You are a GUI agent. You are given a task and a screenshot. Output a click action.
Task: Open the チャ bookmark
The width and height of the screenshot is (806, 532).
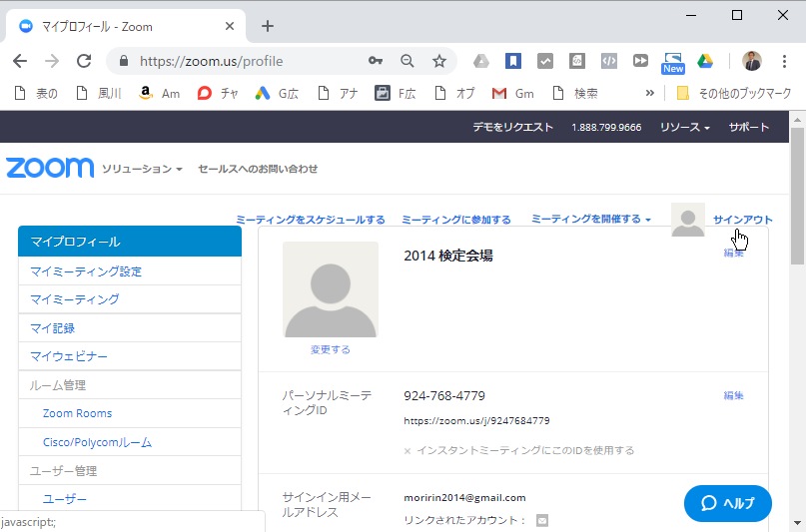pos(218,93)
